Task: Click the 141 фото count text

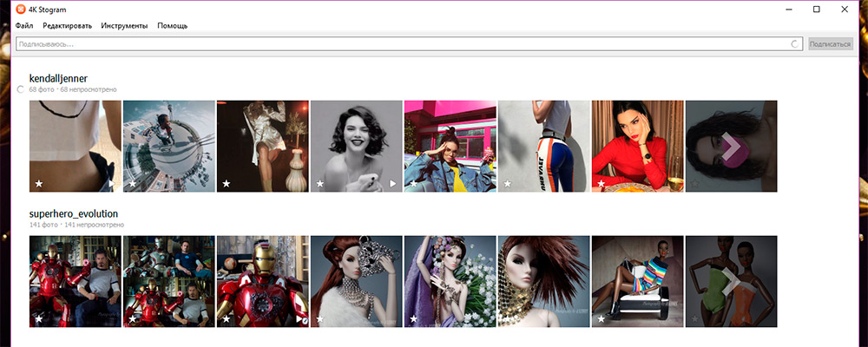Action: (x=43, y=226)
